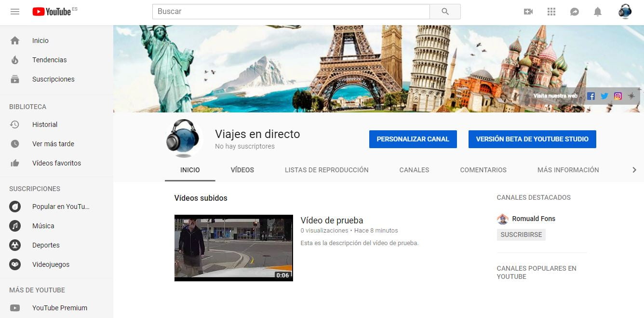Screen dimensions: 644x318
Task: Show notifications bell
Action: [598, 12]
